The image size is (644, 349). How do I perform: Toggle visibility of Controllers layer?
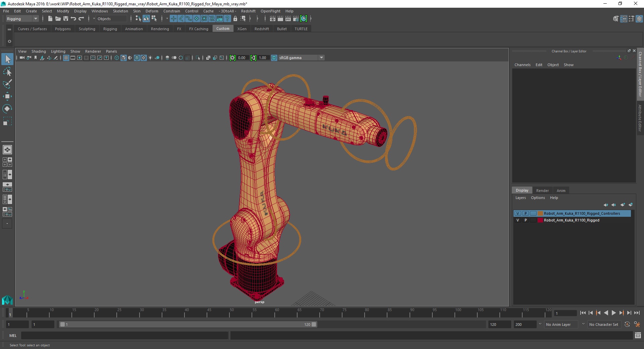(518, 213)
